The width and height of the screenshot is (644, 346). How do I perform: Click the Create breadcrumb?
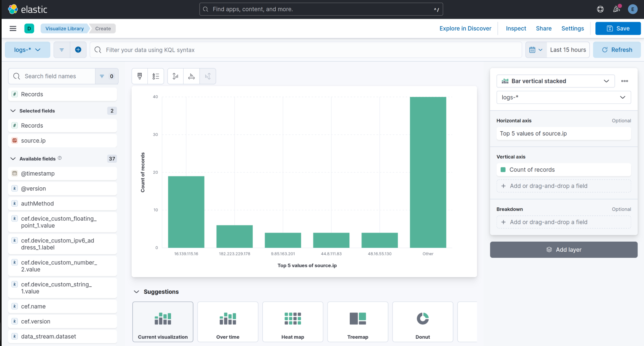[103, 29]
